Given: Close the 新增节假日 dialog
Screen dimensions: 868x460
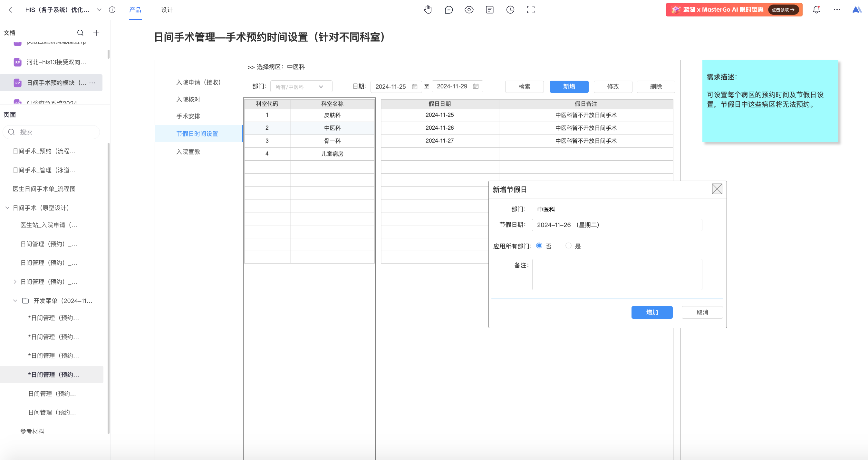Looking at the screenshot, I should [717, 189].
